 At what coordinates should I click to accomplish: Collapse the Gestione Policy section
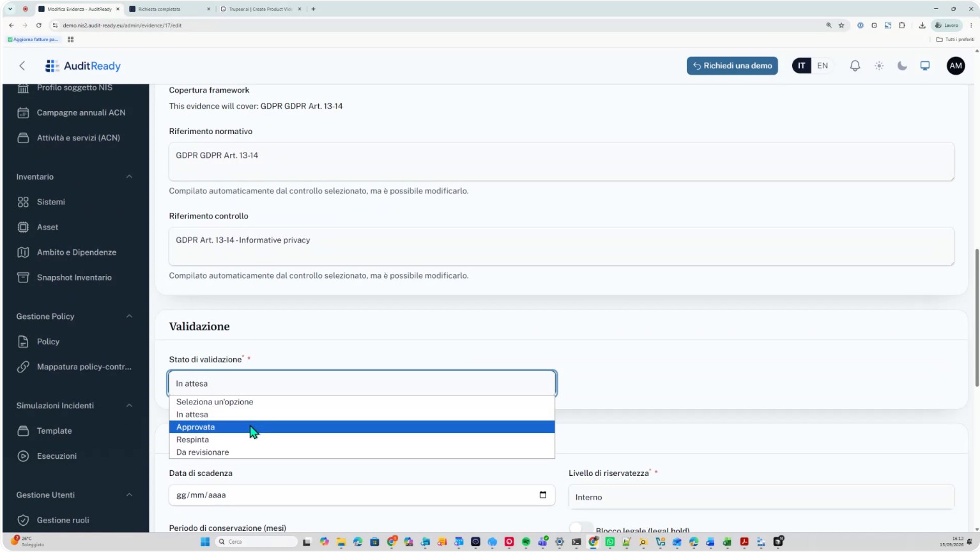tap(129, 316)
